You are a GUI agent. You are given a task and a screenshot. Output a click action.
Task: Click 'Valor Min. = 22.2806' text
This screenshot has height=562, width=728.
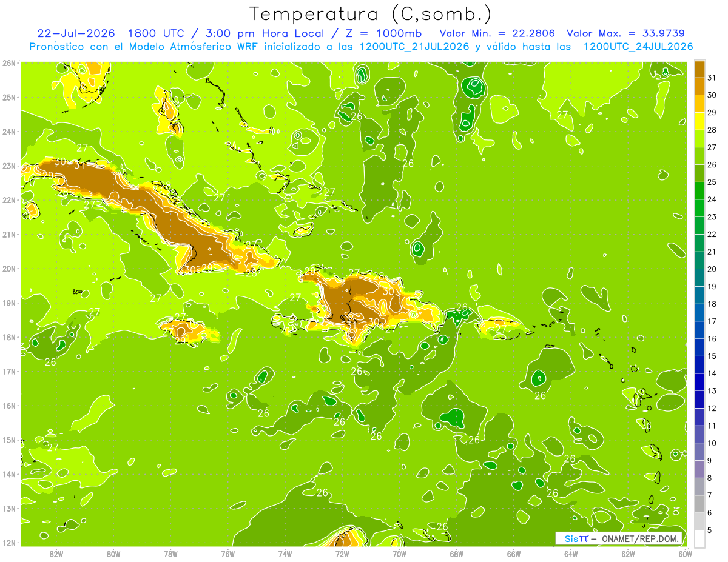[497, 33]
